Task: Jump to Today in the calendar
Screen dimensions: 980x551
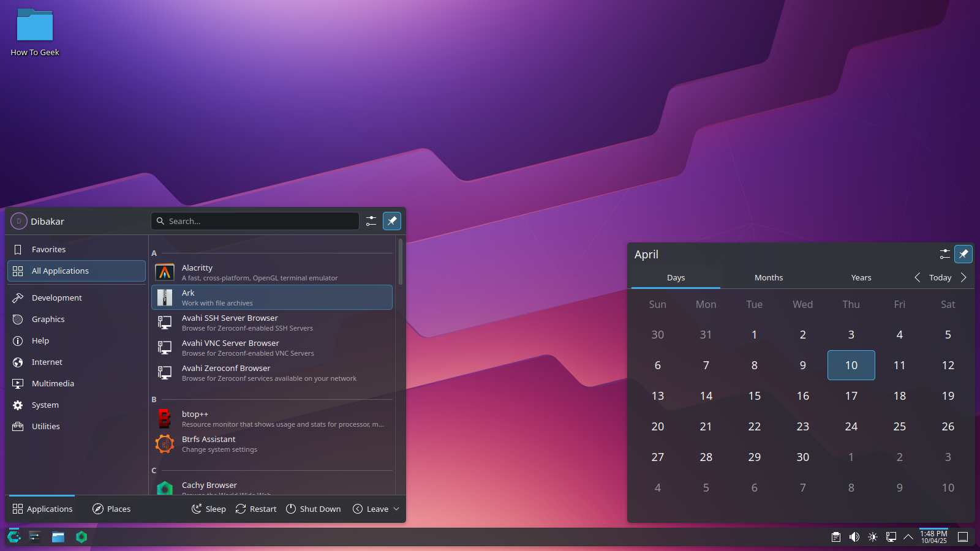Action: pyautogui.click(x=940, y=277)
